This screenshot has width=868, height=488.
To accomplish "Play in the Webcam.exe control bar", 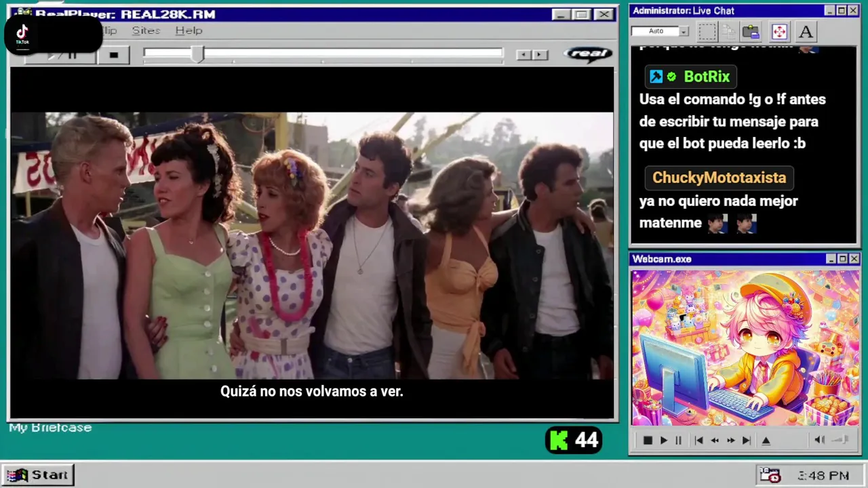I will pos(663,440).
